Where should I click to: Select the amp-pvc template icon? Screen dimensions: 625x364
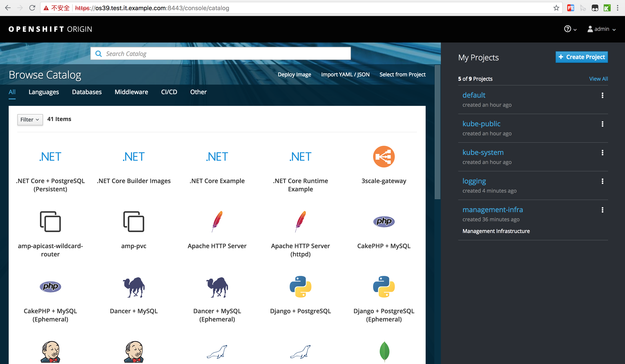(134, 221)
